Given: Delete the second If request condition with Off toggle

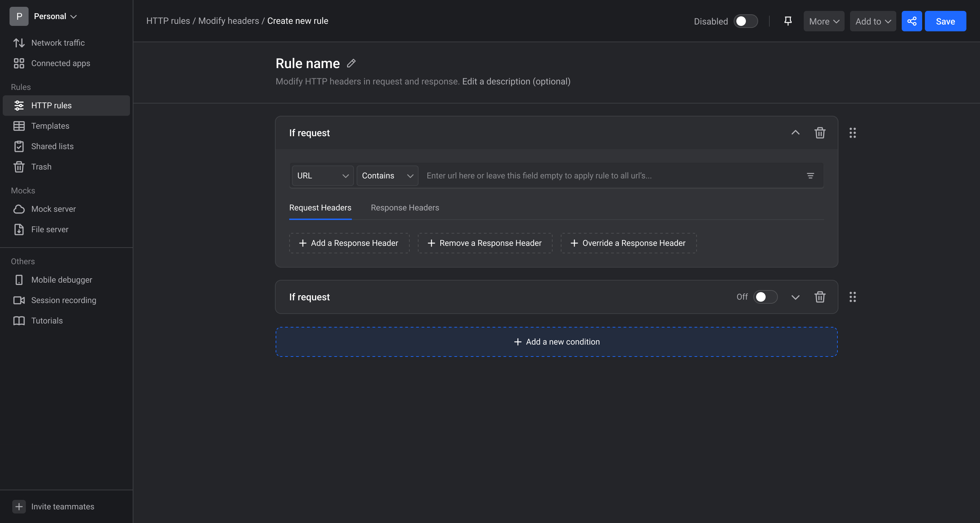Looking at the screenshot, I should pyautogui.click(x=820, y=297).
